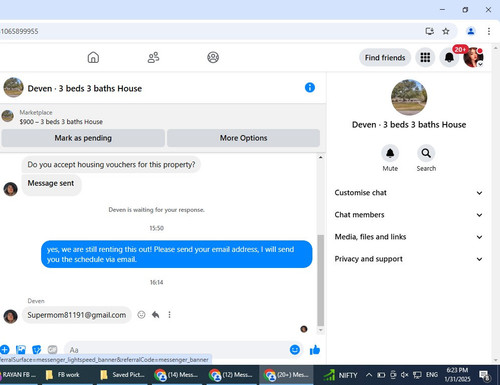
Task: Search in conversation with magnifier icon
Action: (x=426, y=153)
